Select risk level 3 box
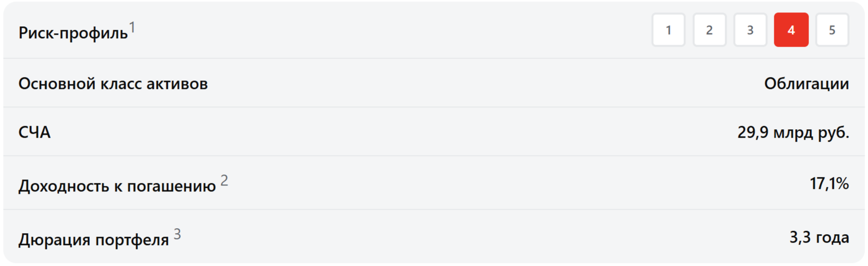 pyautogui.click(x=750, y=30)
